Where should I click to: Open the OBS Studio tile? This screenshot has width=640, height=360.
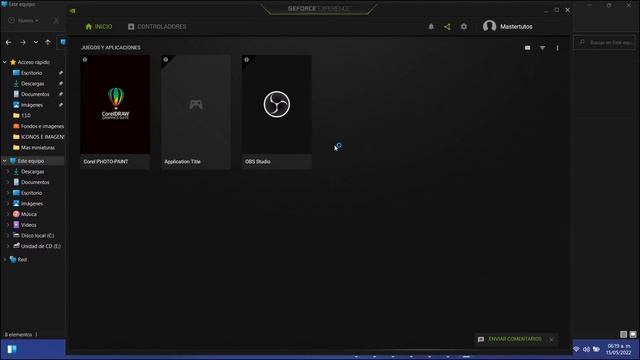(277, 112)
